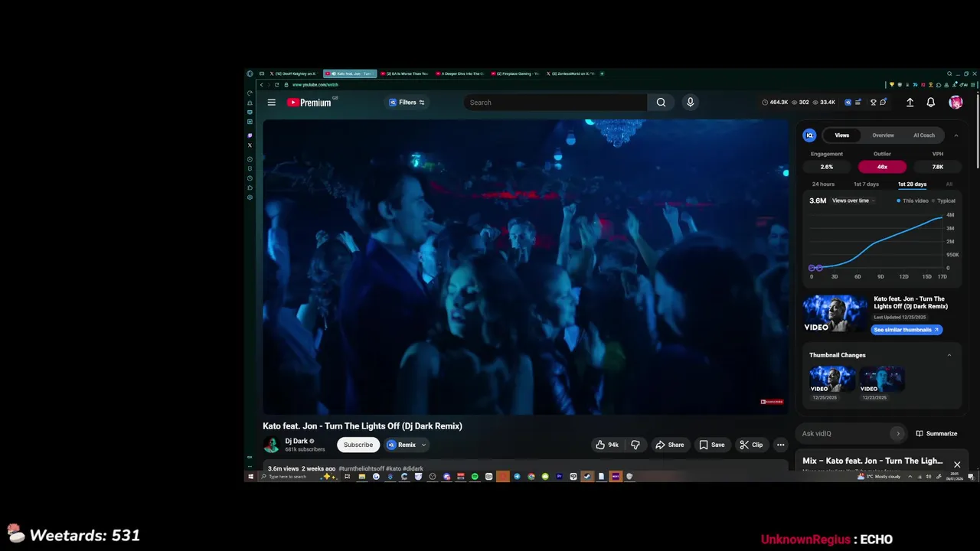The image size is (980, 551).
Task: Select the 24 hours range
Action: click(x=823, y=184)
